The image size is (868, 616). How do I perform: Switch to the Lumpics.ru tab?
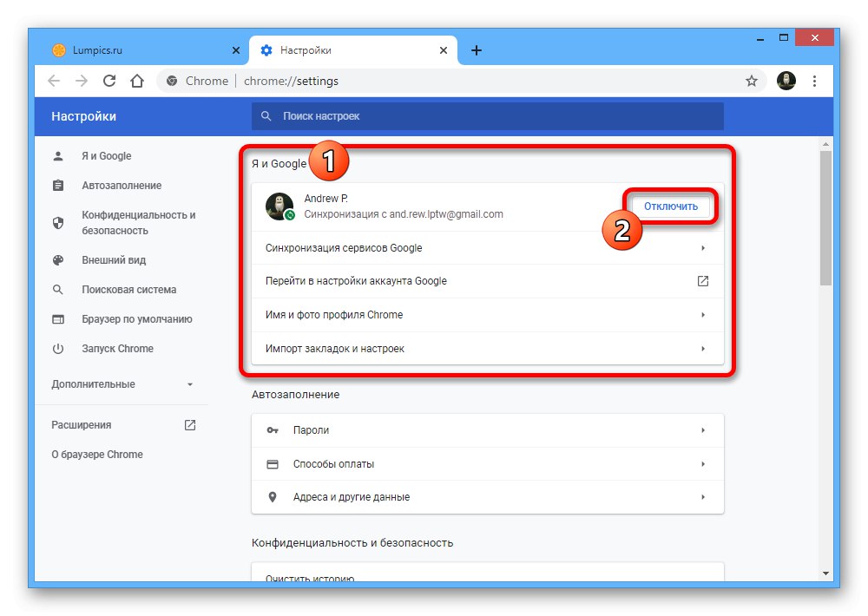146,50
